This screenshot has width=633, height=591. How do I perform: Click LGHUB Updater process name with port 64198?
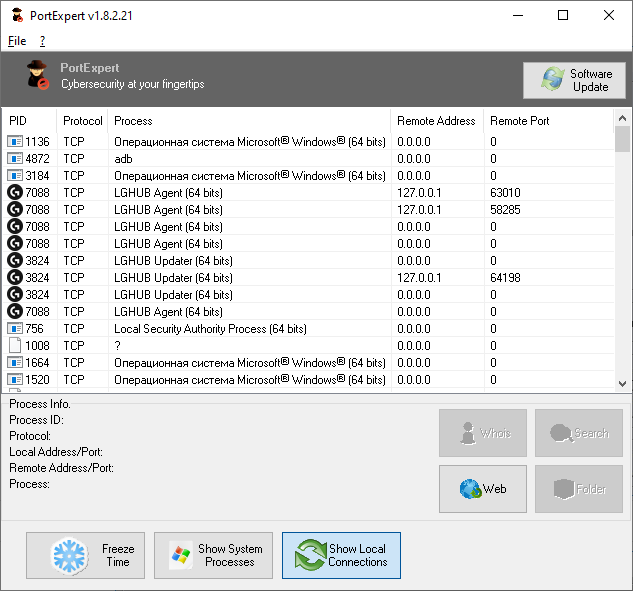pyautogui.click(x=173, y=278)
